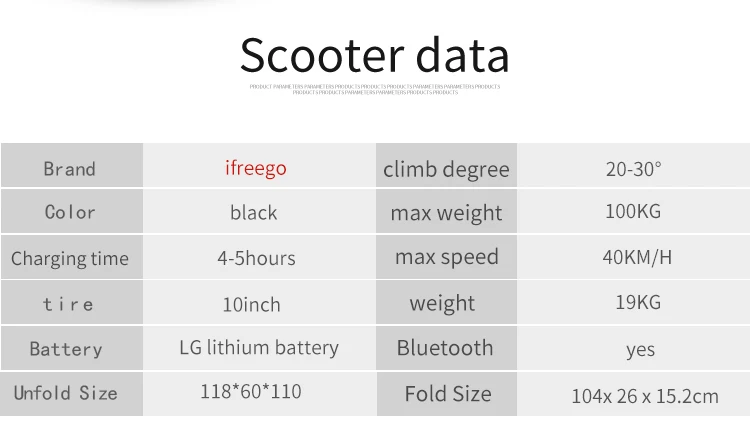Click the max weight label
This screenshot has width=750, height=440.
[x=446, y=213]
